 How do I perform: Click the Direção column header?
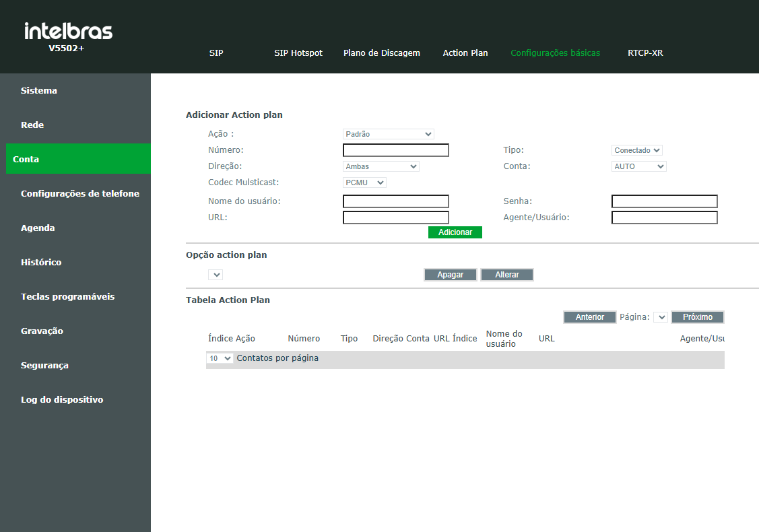(x=388, y=338)
